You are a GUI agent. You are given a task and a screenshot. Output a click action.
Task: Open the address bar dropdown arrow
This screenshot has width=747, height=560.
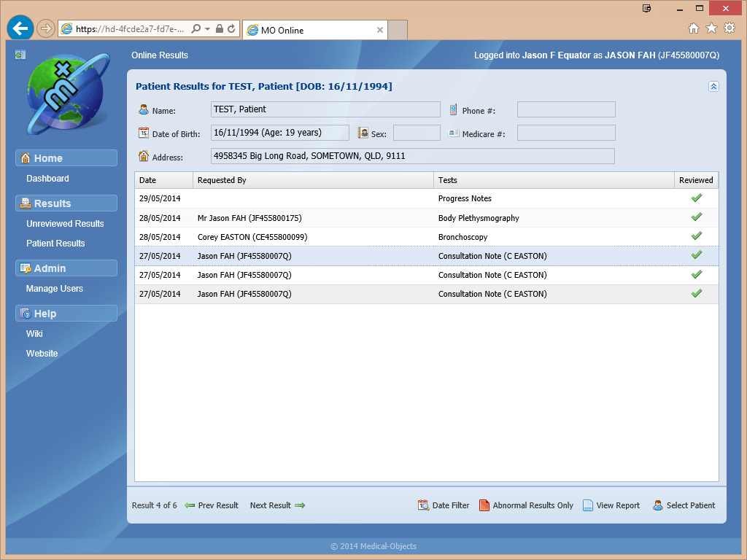(x=208, y=29)
